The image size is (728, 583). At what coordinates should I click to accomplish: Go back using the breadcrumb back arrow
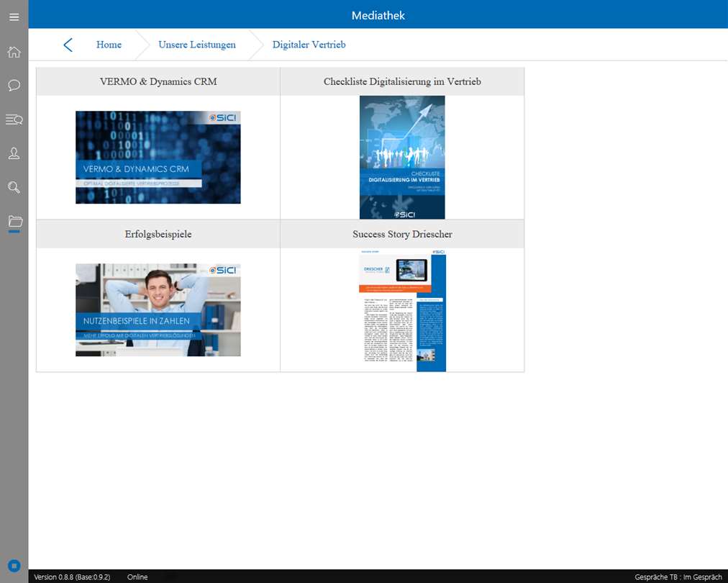coord(68,45)
